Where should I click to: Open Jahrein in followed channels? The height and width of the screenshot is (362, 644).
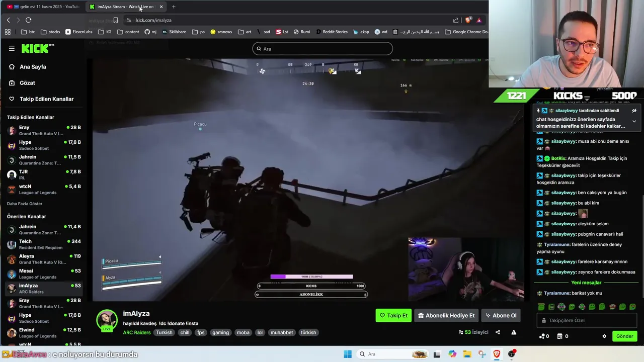click(43, 160)
